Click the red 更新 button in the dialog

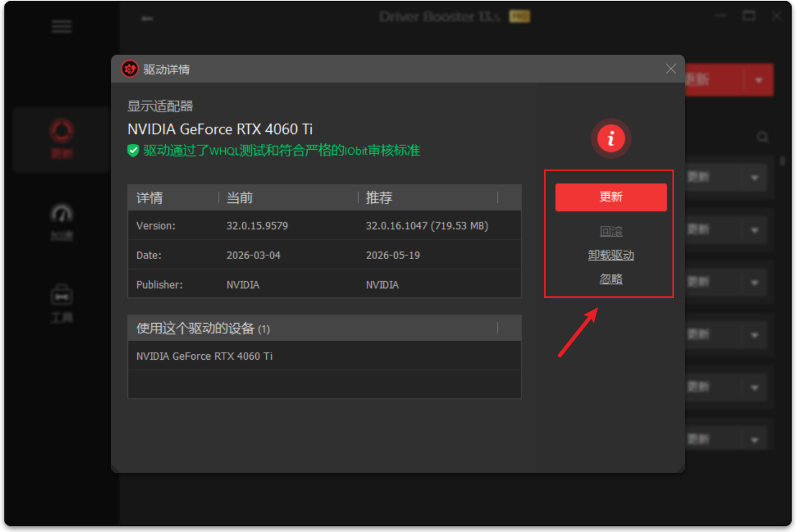(611, 197)
